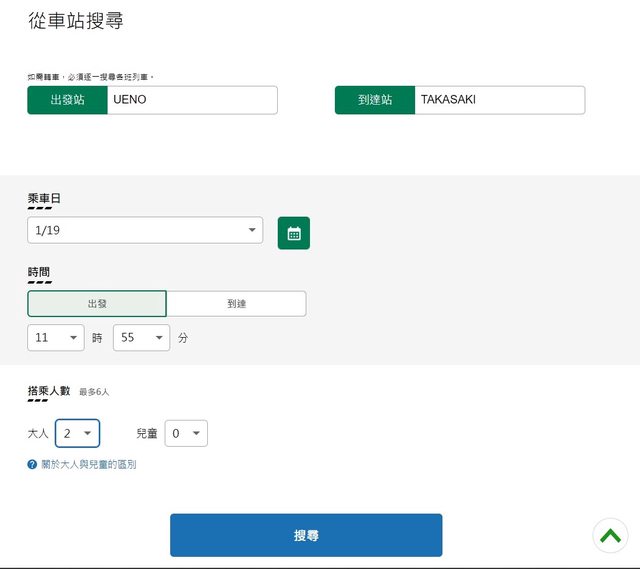Click the 乘車日 section label
Viewport: 640px width, 569px height.
point(44,199)
